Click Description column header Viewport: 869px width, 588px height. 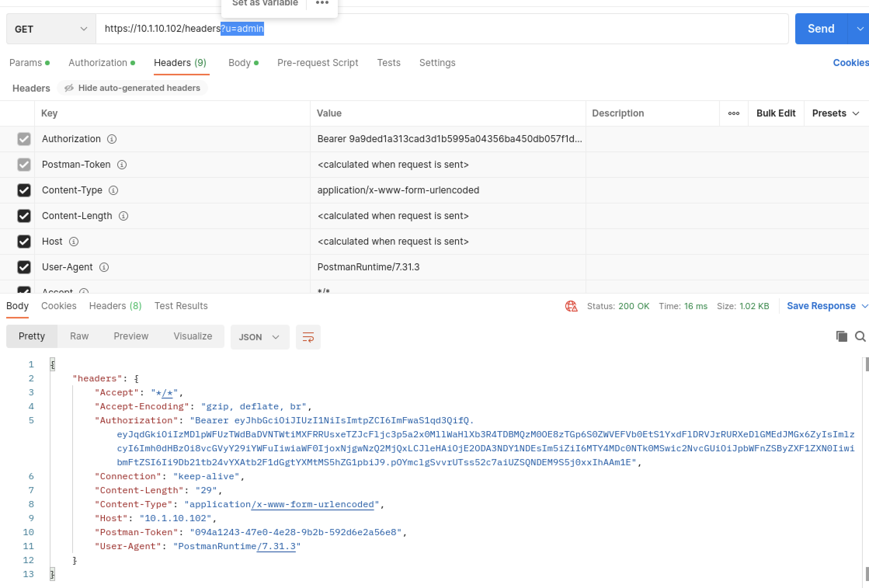618,113
